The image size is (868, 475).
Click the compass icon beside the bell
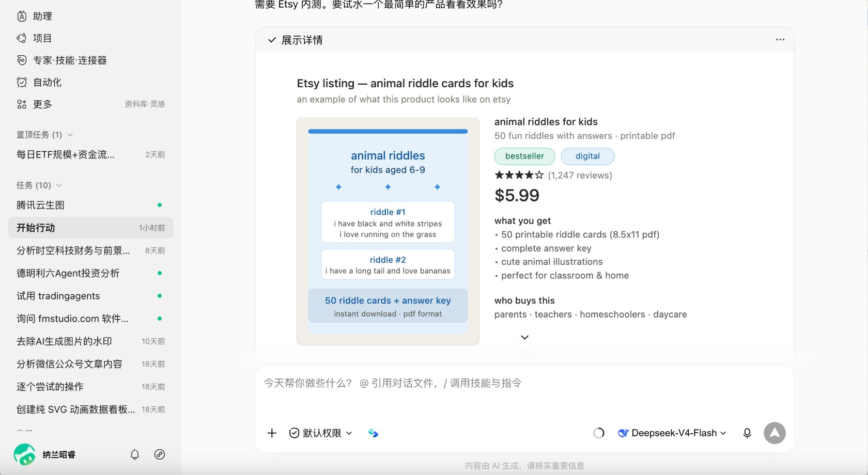point(160,454)
